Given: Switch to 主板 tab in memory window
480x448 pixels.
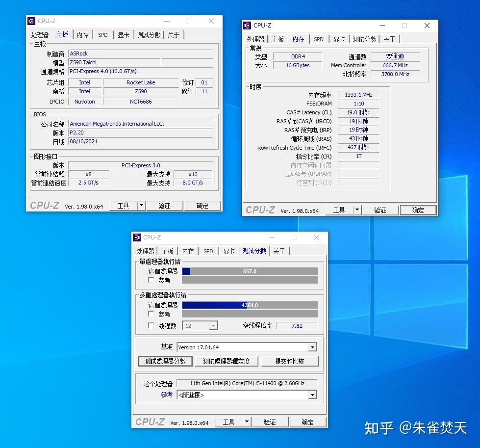Looking at the screenshot, I should pos(278,39).
